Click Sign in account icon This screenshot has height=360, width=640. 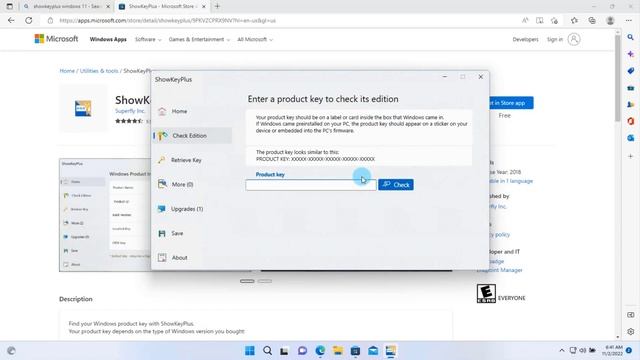point(574,39)
